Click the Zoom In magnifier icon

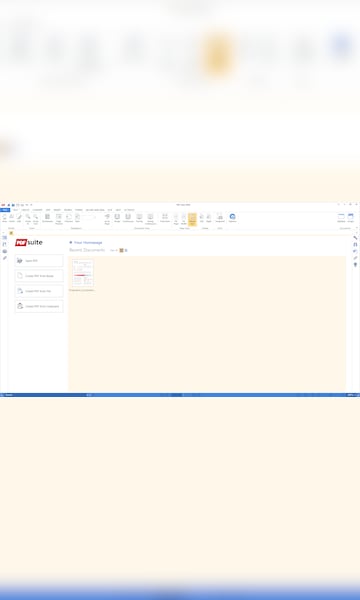28,218
